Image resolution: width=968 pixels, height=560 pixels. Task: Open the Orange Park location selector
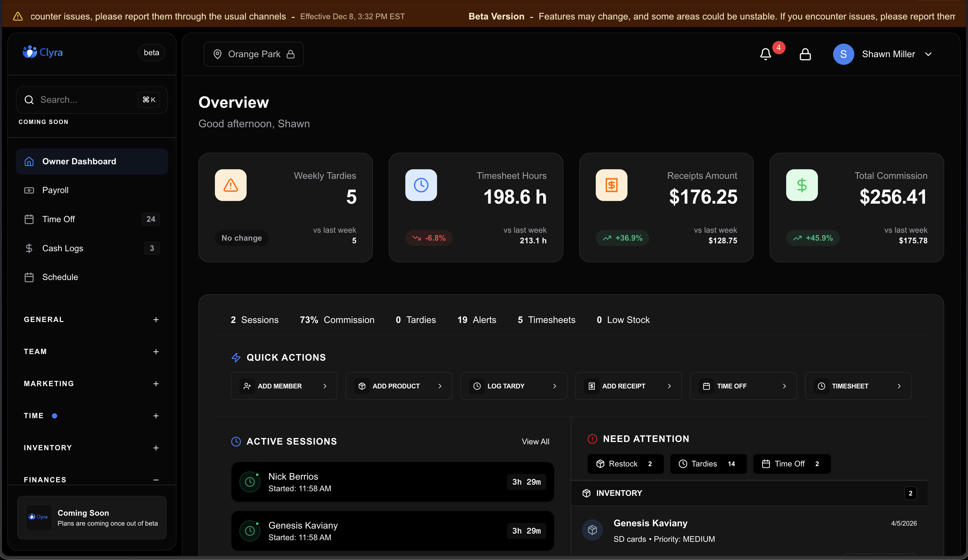pos(254,54)
